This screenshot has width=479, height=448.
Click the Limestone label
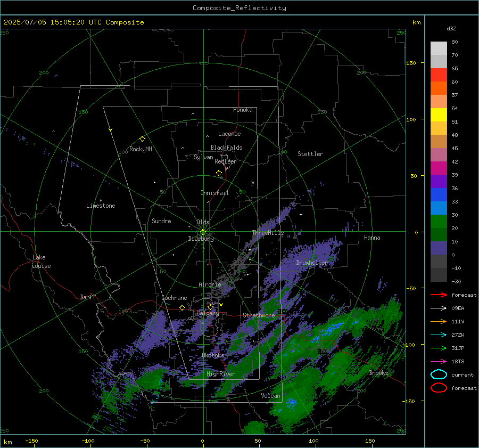point(101,206)
